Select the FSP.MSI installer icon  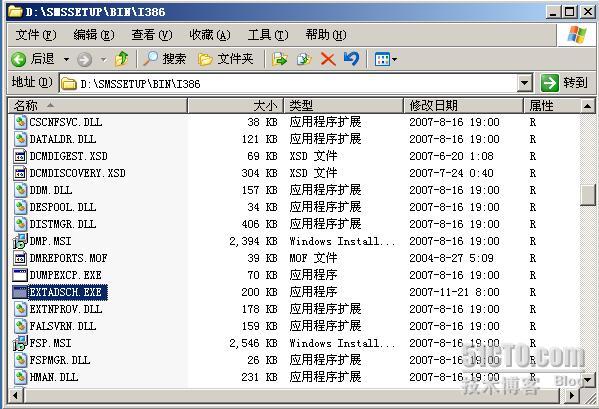(x=20, y=343)
